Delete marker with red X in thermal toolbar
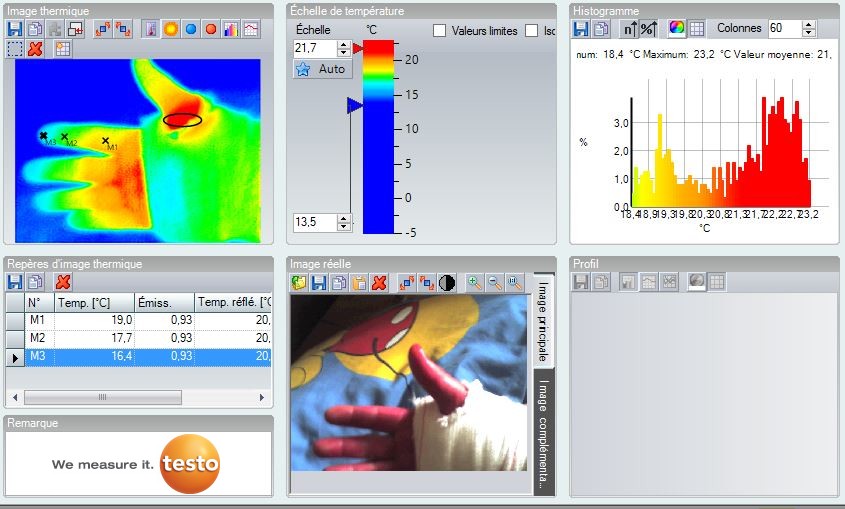 point(35,49)
